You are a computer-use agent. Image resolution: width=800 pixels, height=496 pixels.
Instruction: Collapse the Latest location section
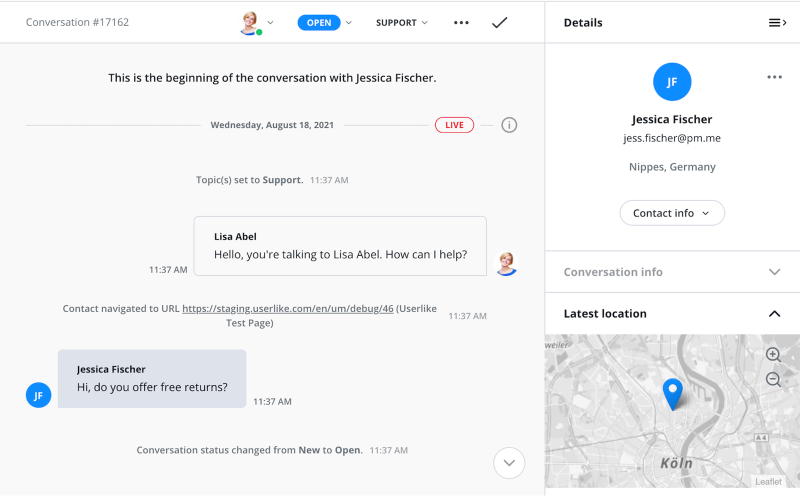click(x=672, y=314)
